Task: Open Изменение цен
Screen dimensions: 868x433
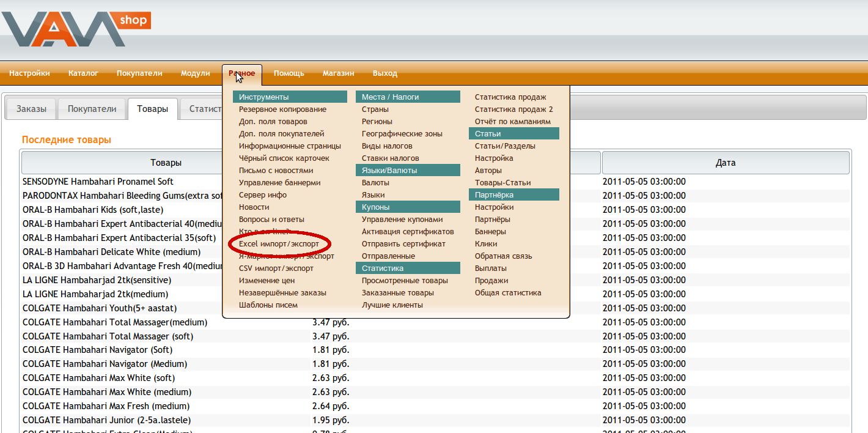Action: (x=267, y=281)
